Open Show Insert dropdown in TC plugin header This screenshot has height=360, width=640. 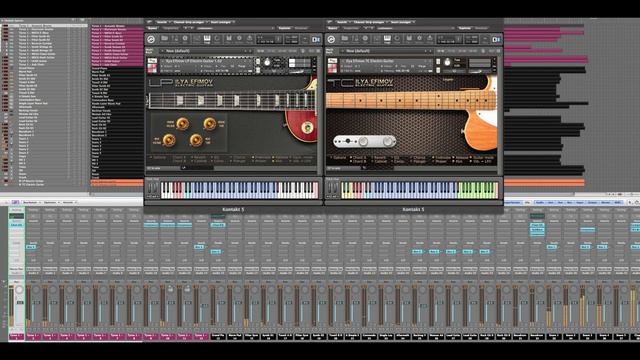click(x=402, y=22)
